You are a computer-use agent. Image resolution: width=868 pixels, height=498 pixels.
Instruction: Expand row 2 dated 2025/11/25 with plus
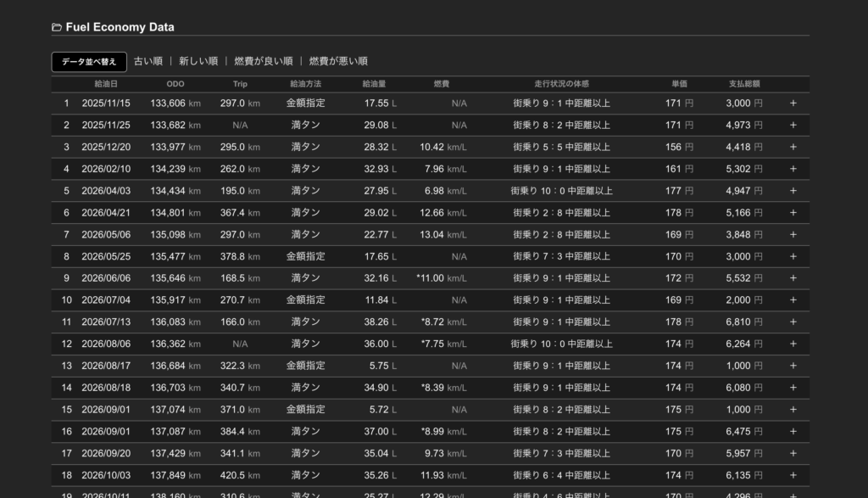[x=793, y=126]
